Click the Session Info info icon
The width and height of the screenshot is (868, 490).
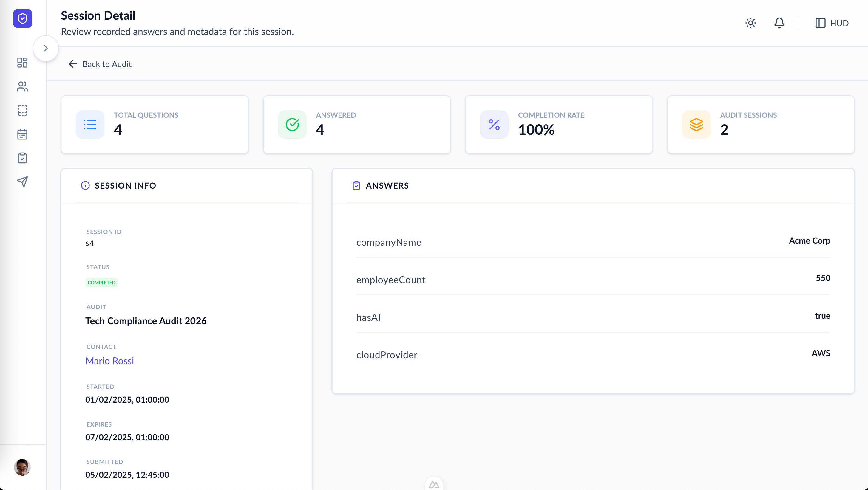point(85,186)
